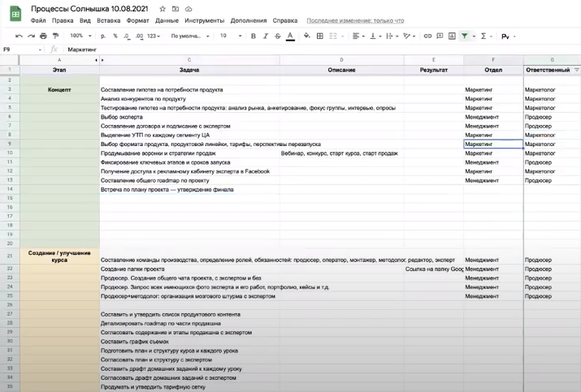Image resolution: width=581 pixels, height=392 pixels.
Task: Open the Ответственный column filter dropdown
Action: [x=577, y=70]
